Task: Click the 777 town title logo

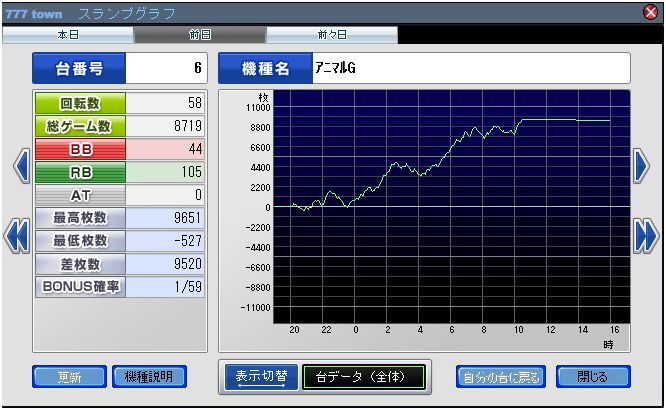Action: pos(34,14)
